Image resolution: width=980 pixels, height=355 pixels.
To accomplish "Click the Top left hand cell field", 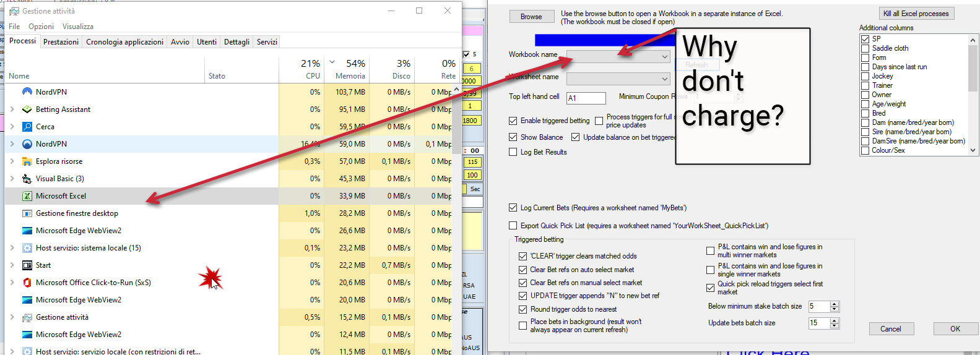I will 586,98.
